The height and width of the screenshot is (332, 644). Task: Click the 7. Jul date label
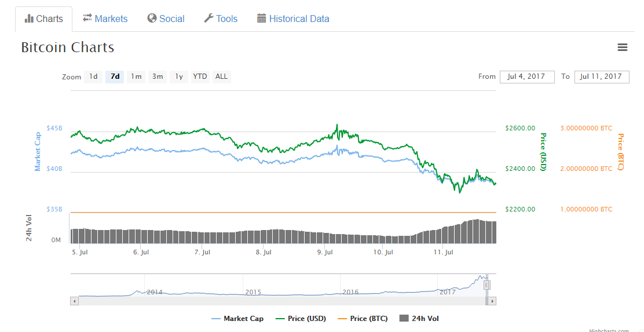tap(202, 252)
